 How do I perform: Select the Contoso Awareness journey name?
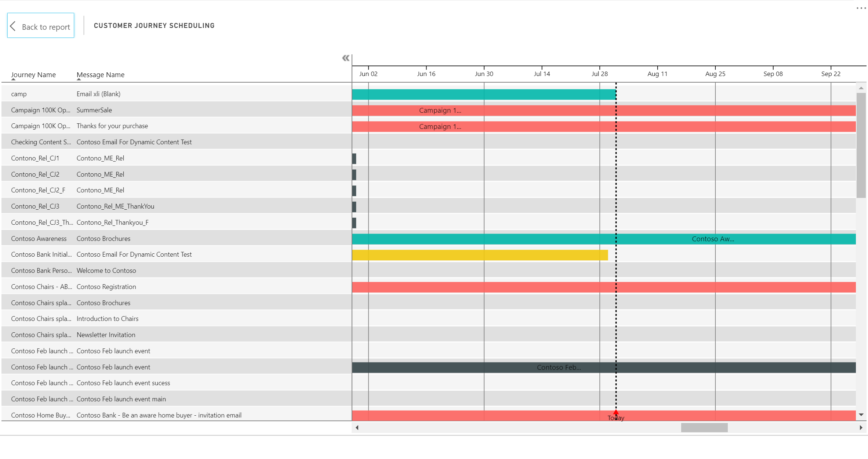coord(39,239)
